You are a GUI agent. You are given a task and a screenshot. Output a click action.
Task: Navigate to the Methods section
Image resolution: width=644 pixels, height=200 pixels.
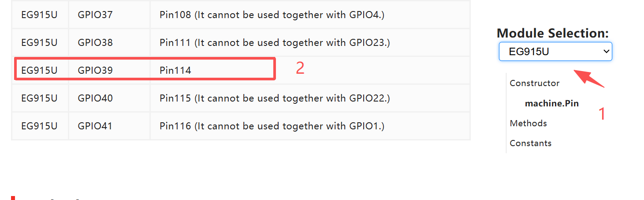coord(528,123)
